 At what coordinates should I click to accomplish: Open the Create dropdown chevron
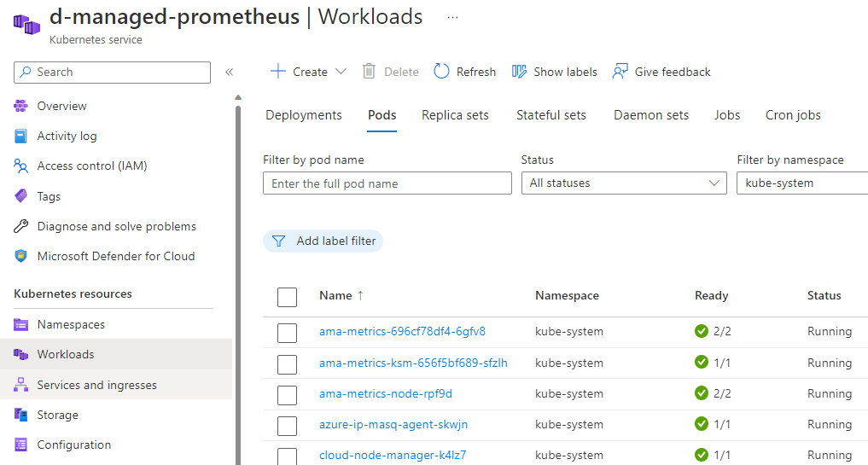coord(341,72)
